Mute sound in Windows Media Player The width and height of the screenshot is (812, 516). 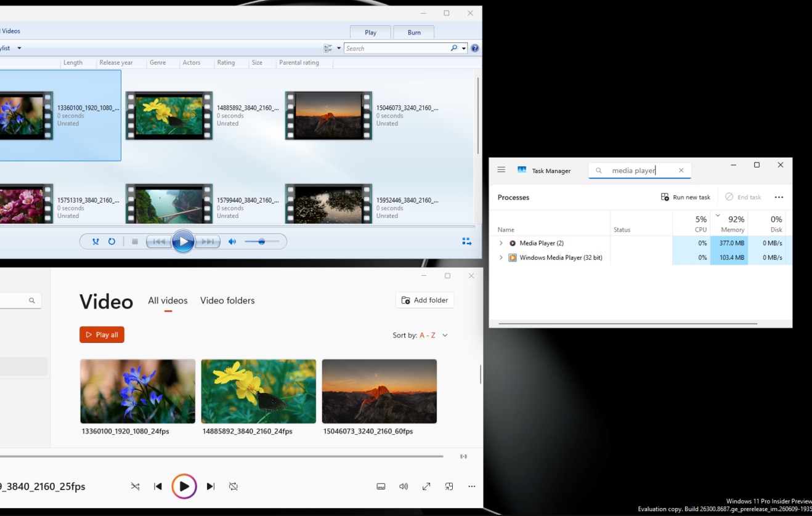(232, 241)
